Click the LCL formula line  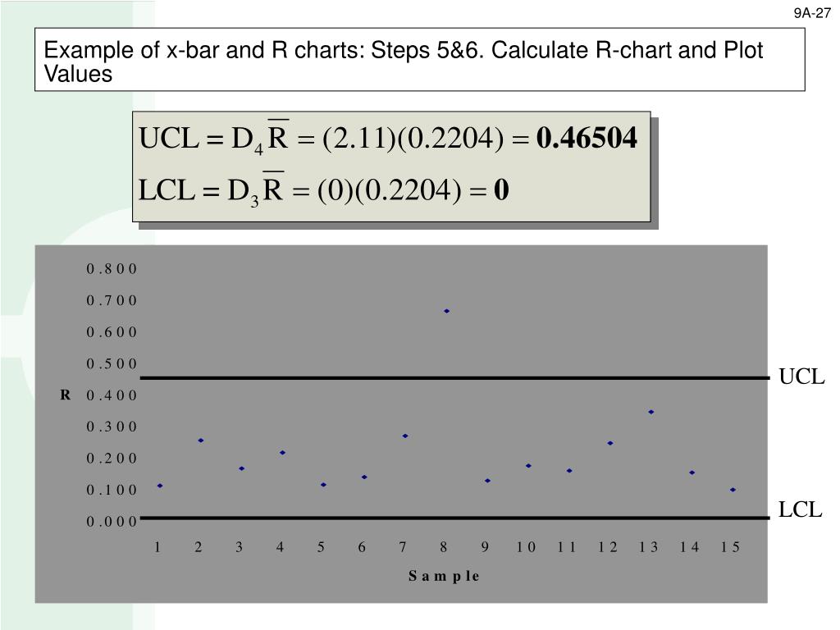click(323, 190)
